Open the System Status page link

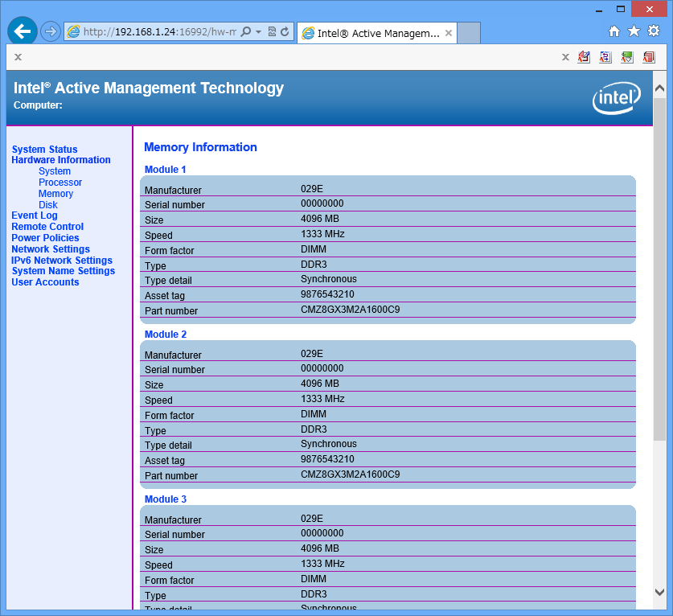(45, 150)
